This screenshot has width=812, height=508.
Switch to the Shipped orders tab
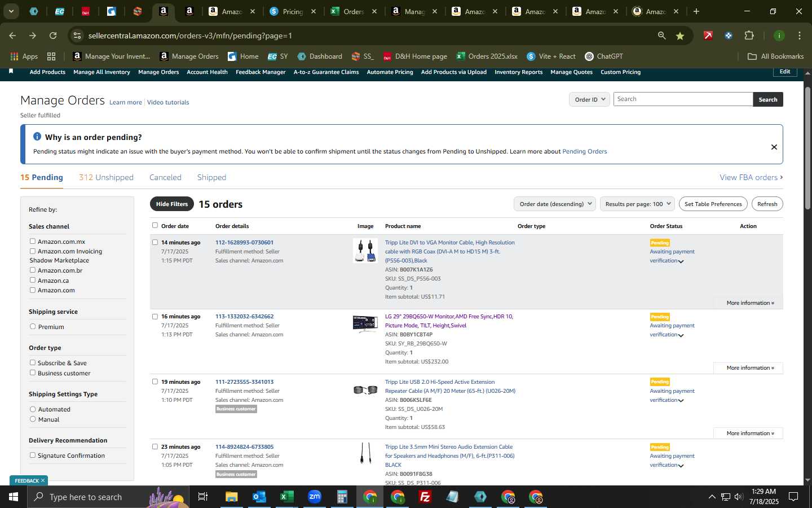click(211, 177)
